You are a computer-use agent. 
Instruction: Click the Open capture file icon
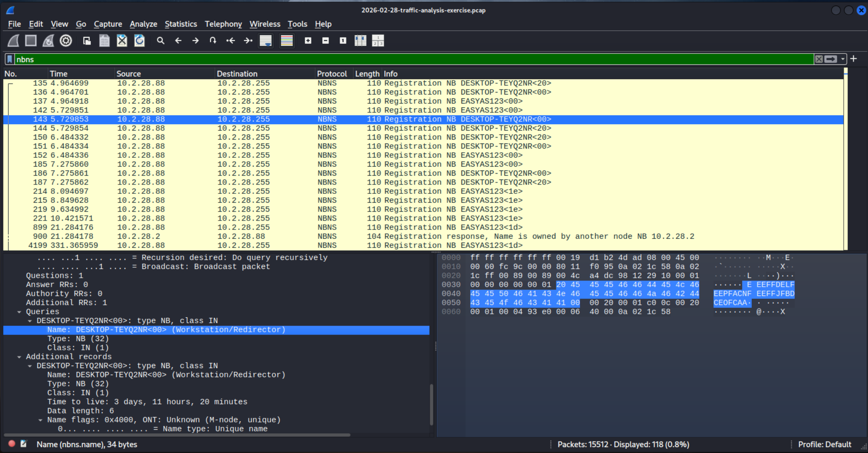87,41
